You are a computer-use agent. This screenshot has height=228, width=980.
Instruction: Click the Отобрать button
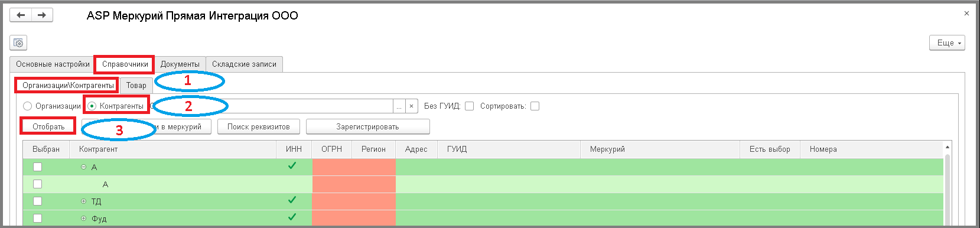[x=48, y=126]
